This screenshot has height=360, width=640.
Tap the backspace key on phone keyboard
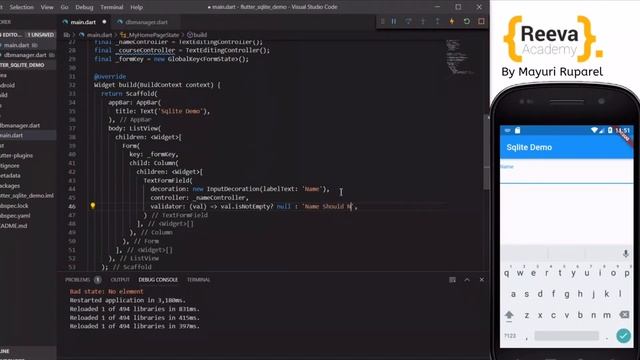coord(624,315)
